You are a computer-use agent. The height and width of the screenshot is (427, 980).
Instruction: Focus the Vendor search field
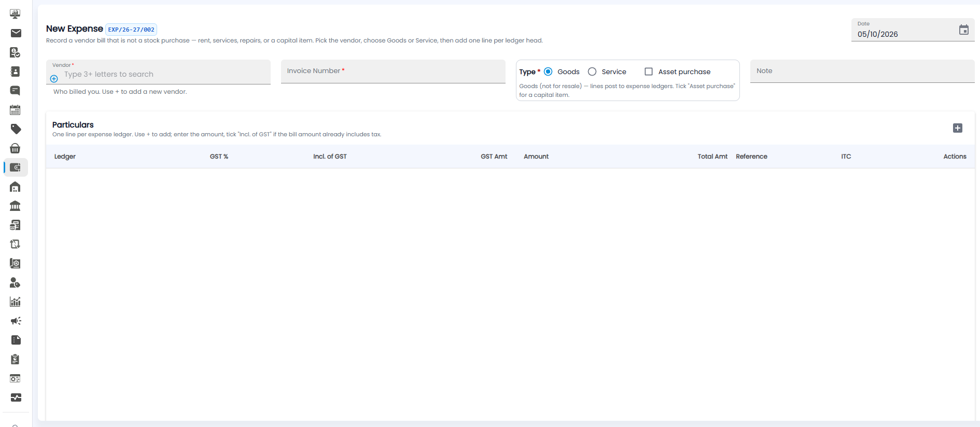pyautogui.click(x=158, y=72)
